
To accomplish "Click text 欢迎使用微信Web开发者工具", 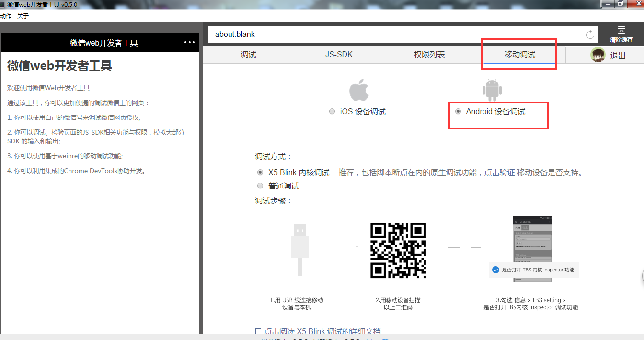I will 48,88.
